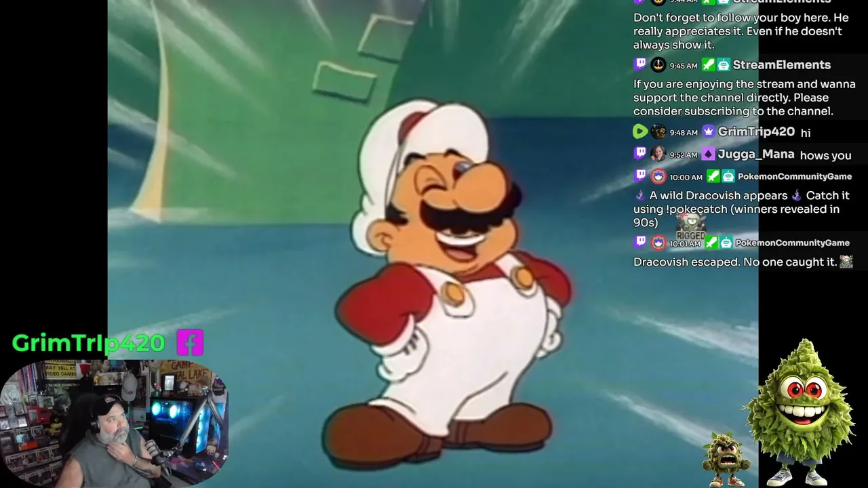Click the Mario cartoon video
The height and width of the screenshot is (488, 868).
click(x=433, y=244)
